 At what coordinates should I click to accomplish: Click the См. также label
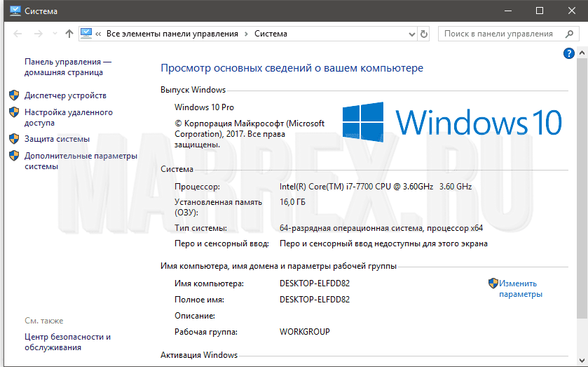pos(44,321)
